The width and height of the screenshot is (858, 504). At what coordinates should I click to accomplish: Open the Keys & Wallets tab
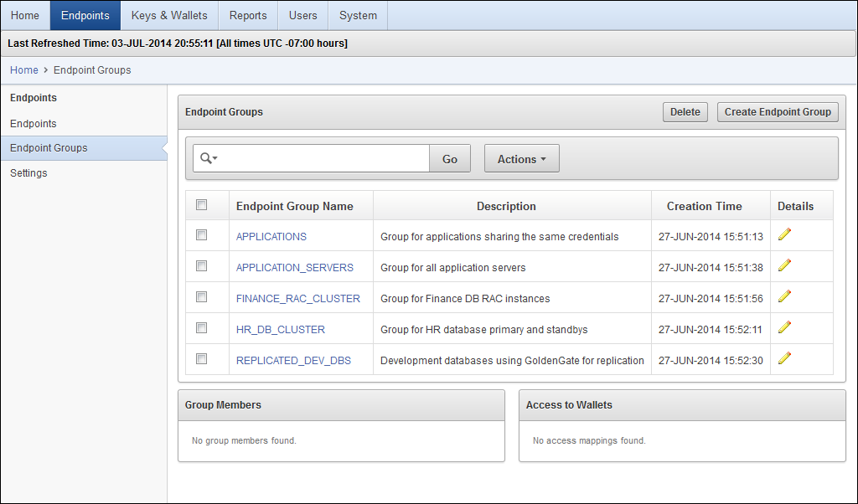click(169, 15)
